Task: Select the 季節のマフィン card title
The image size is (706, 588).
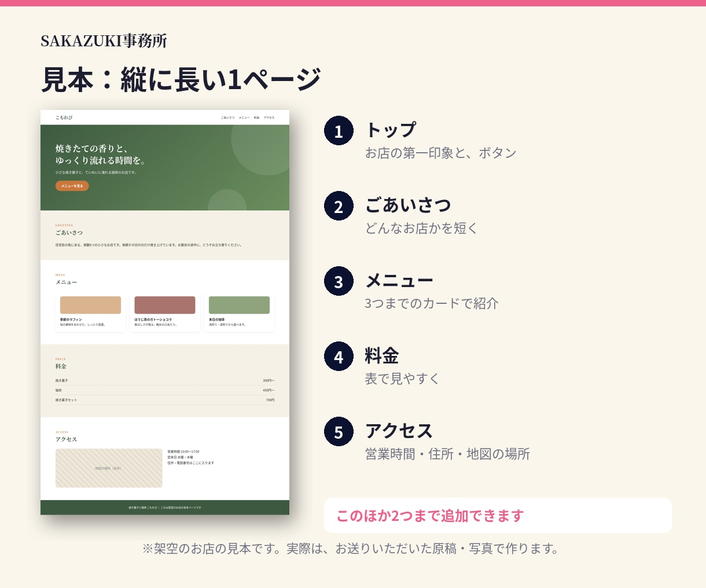Action: [x=71, y=319]
